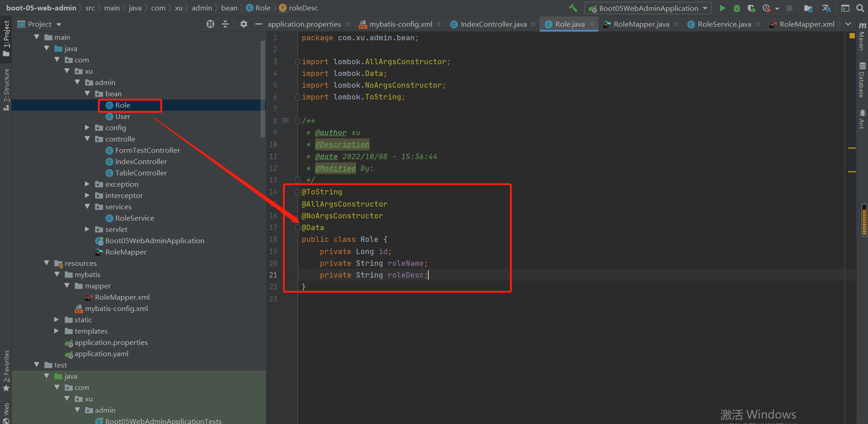Click the Collapse All icon in Project panel
The height and width of the screenshot is (424, 868).
point(225,24)
